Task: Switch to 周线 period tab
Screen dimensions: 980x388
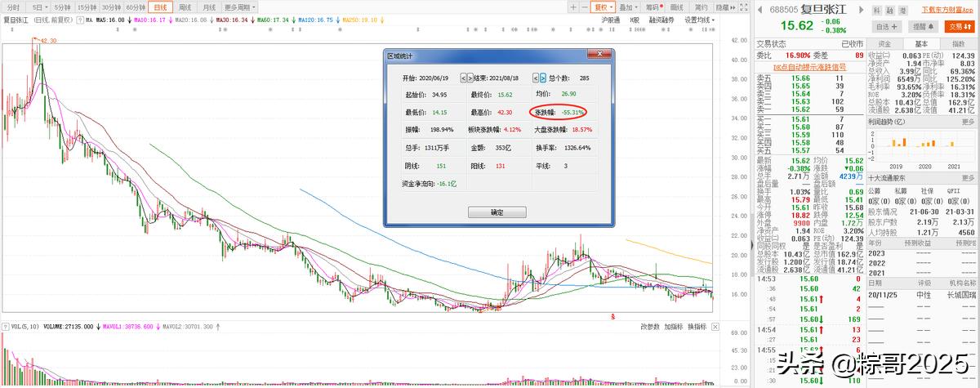Action: point(185,7)
